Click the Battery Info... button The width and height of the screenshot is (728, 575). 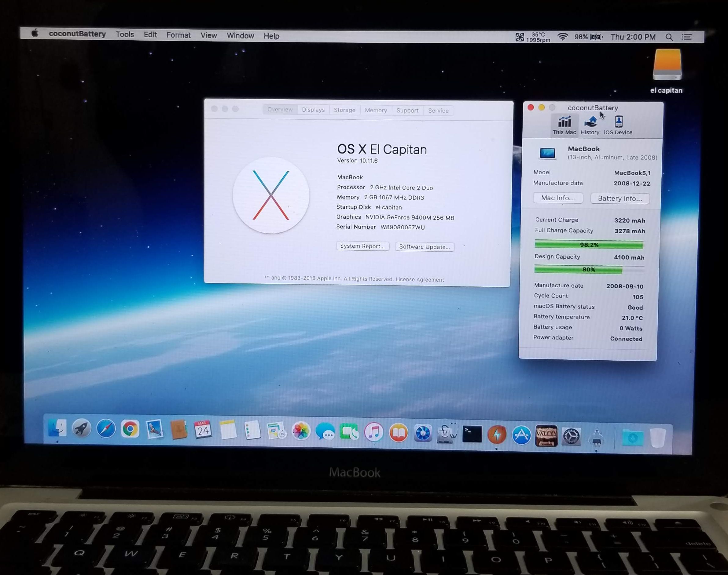[620, 198]
